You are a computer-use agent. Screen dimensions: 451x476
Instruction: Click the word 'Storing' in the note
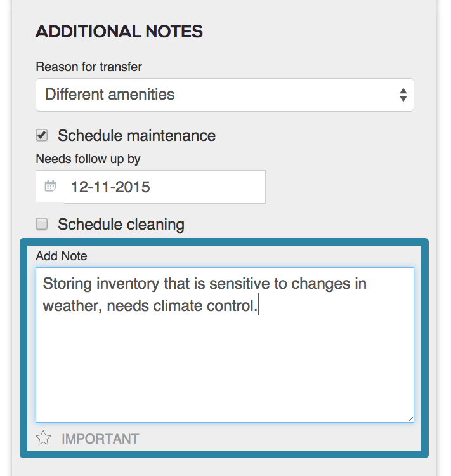click(x=67, y=284)
